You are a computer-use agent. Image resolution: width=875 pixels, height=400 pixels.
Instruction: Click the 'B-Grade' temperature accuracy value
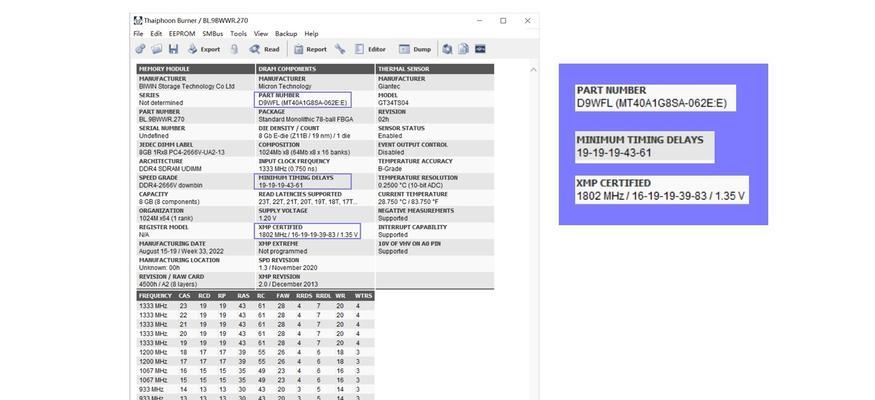pos(390,169)
